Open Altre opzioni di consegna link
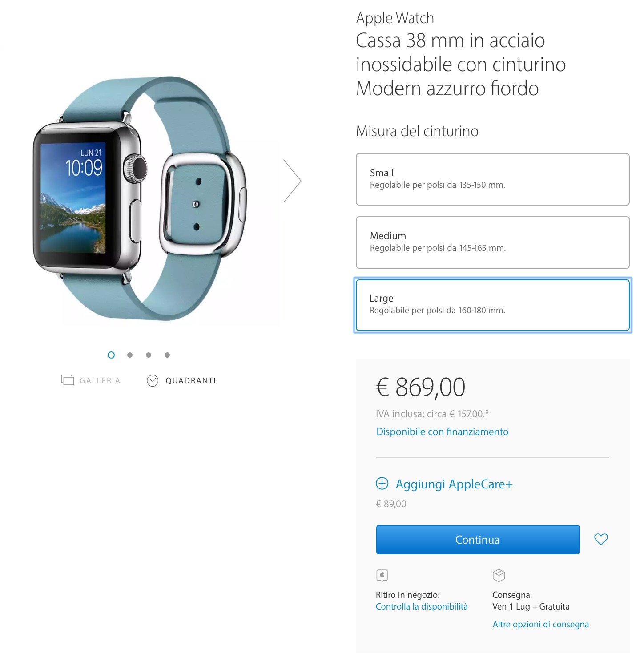The height and width of the screenshot is (662, 644). point(540,624)
